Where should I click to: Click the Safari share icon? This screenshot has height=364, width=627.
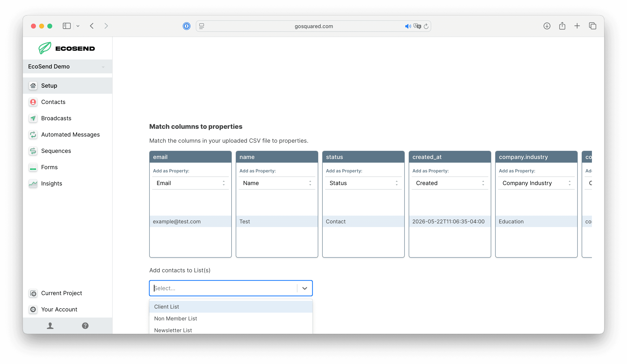click(x=562, y=26)
